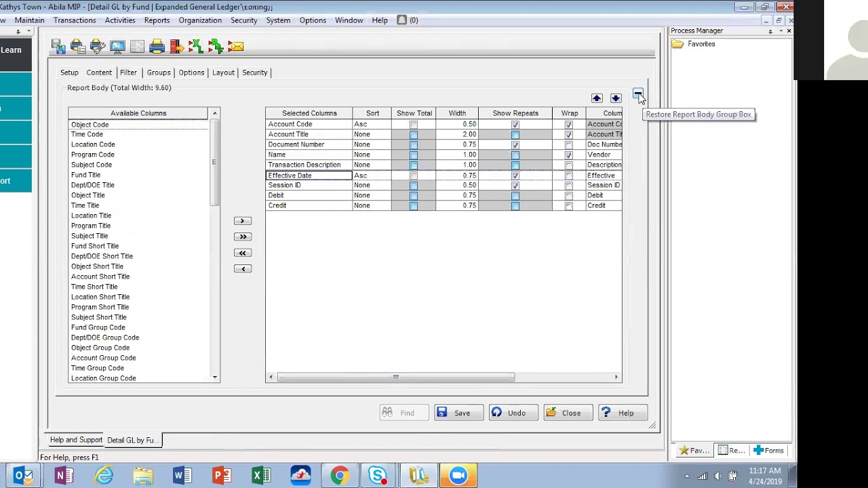
Task: Open PowerPoint from the taskbar
Action: point(222,476)
